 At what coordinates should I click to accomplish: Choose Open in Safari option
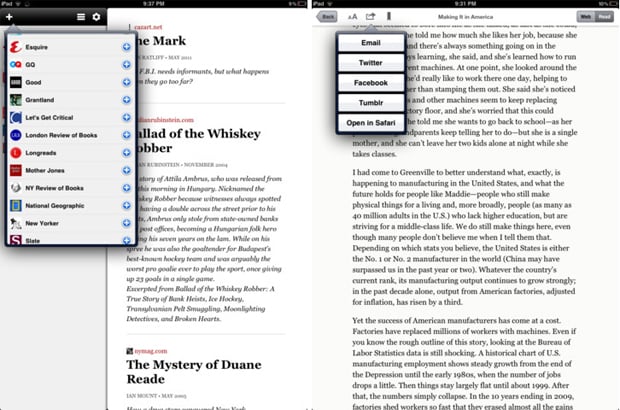[x=371, y=123]
